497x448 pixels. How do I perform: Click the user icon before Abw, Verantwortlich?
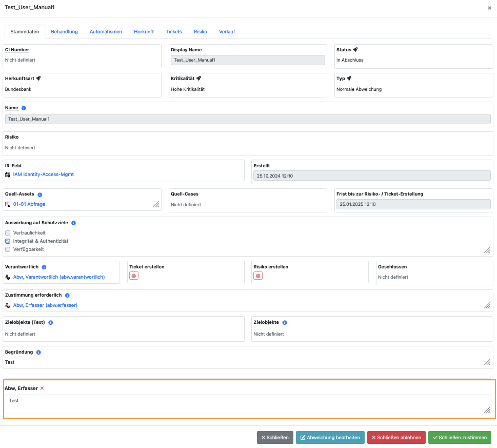[x=8, y=278]
